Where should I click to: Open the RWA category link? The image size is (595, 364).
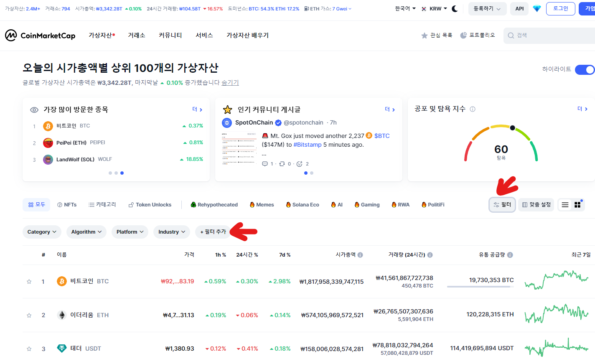pyautogui.click(x=400, y=205)
